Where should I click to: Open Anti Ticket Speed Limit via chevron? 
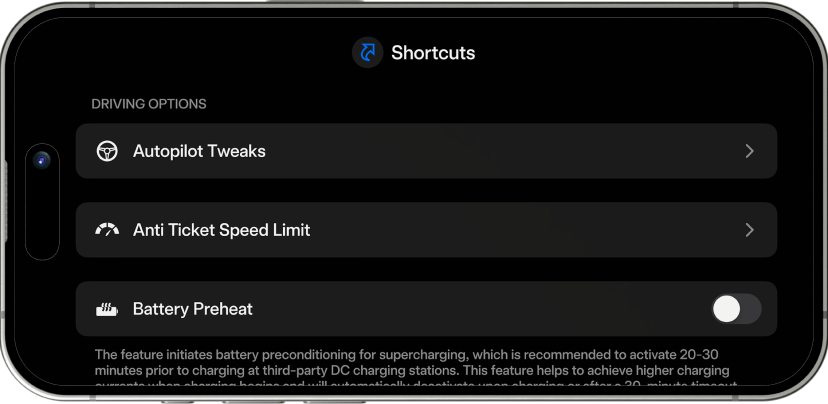pyautogui.click(x=750, y=230)
